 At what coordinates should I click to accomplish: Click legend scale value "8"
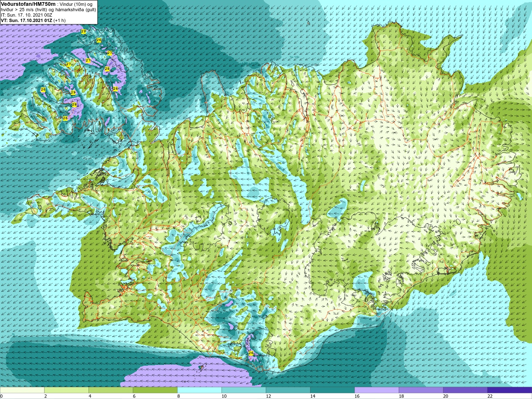click(178, 396)
